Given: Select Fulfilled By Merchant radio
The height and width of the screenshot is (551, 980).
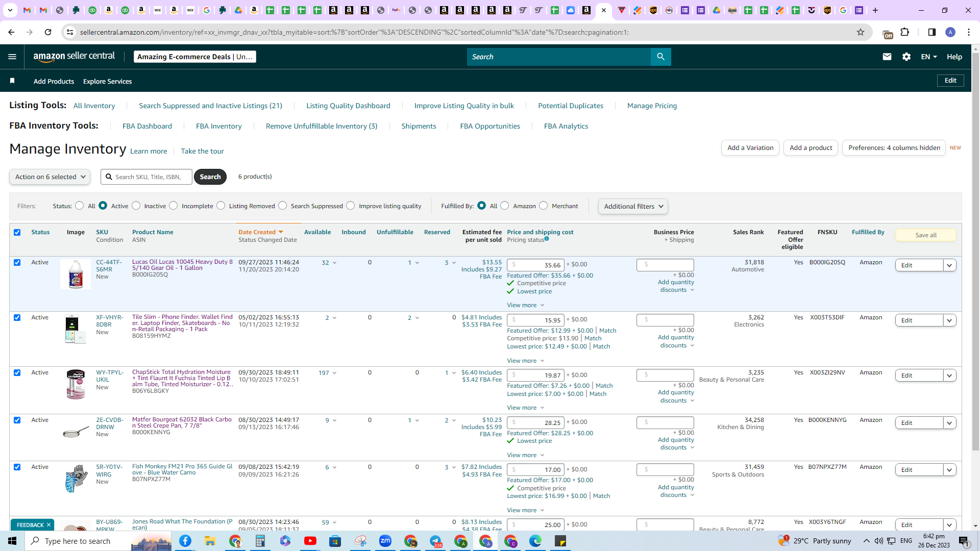Looking at the screenshot, I should pyautogui.click(x=544, y=206).
